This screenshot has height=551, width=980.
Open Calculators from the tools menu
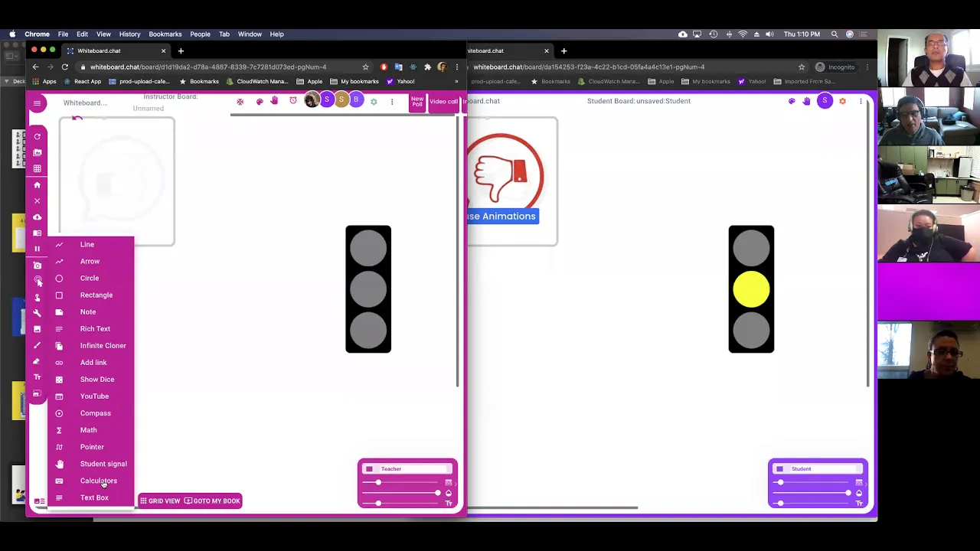90,481
